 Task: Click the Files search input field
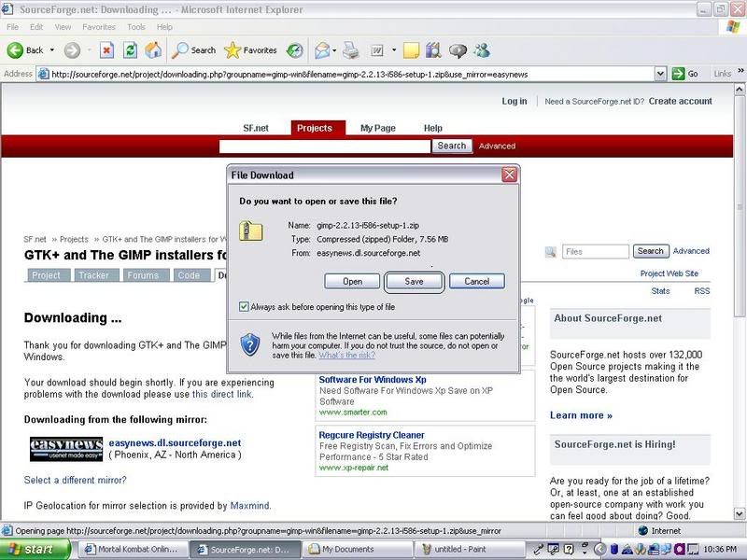coord(596,251)
